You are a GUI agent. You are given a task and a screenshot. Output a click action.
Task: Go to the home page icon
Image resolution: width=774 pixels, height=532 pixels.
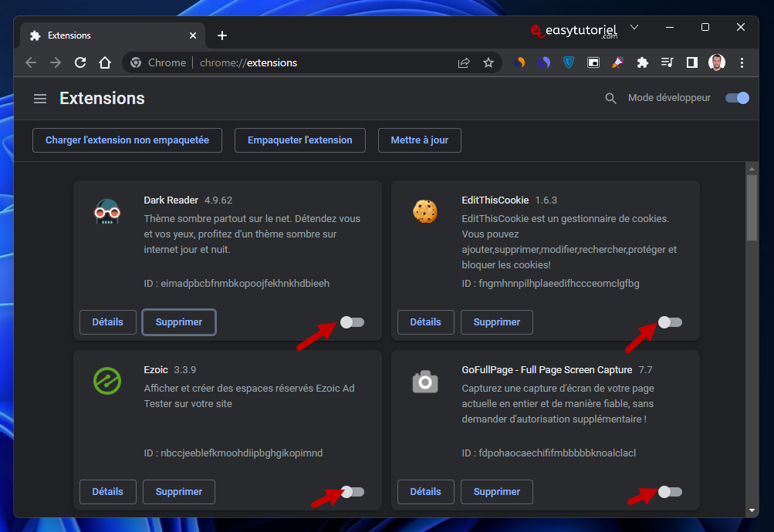(x=105, y=62)
